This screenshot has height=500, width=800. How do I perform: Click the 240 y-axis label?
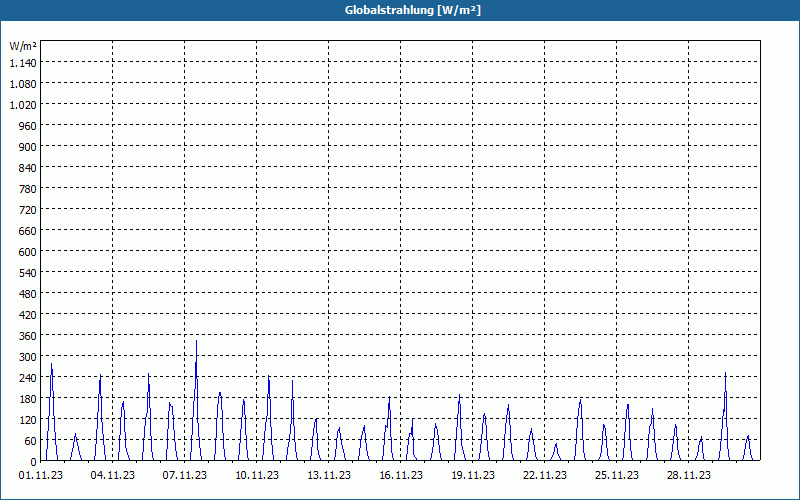[x=28, y=378]
